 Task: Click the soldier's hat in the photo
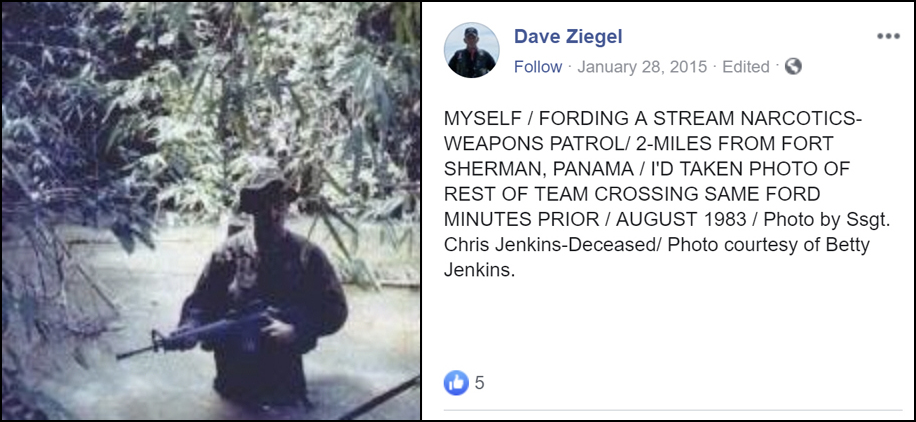point(267,186)
